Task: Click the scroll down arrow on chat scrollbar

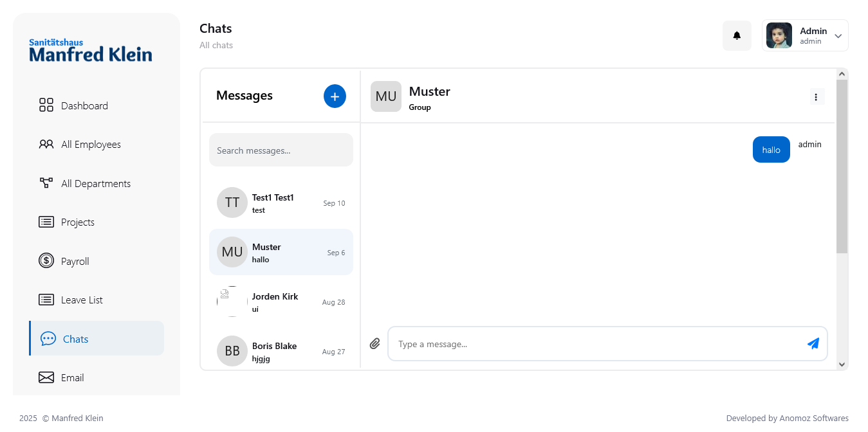Action: click(842, 364)
